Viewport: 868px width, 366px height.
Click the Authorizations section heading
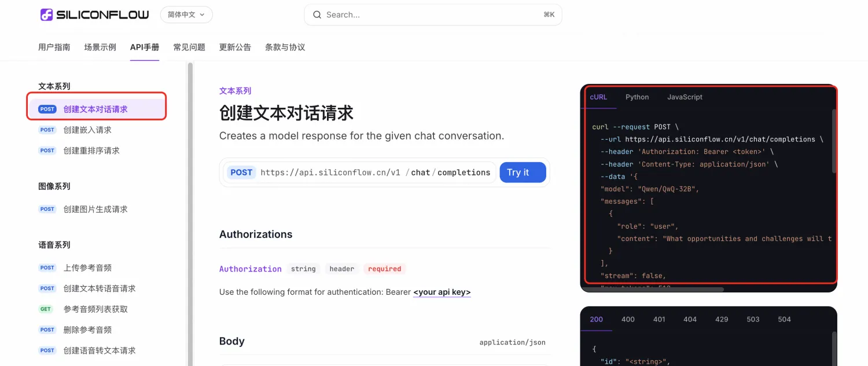(x=256, y=235)
